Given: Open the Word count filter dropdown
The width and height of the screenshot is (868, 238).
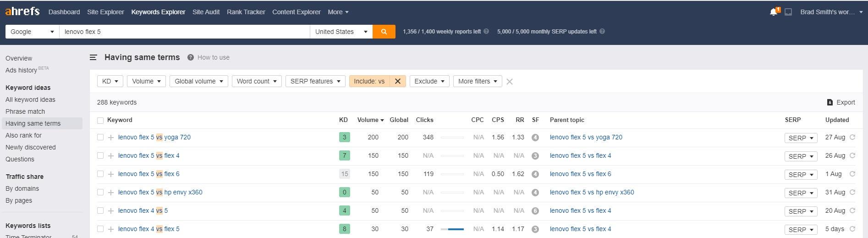Looking at the screenshot, I should 257,81.
